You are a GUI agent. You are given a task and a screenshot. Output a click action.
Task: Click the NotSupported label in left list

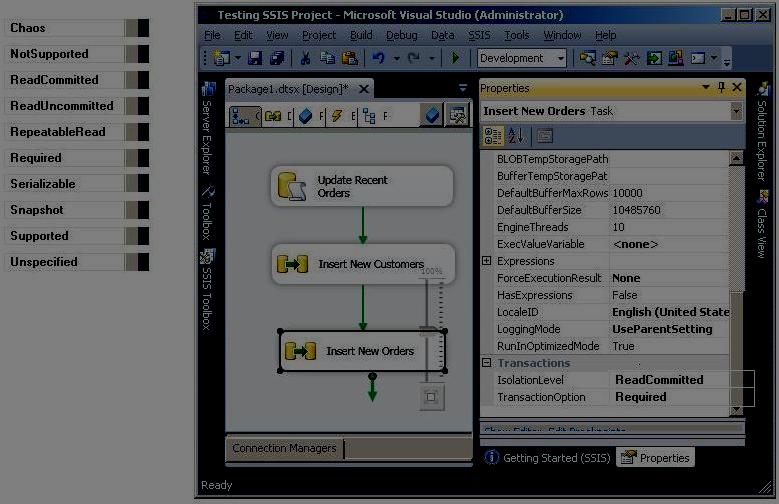(49, 54)
